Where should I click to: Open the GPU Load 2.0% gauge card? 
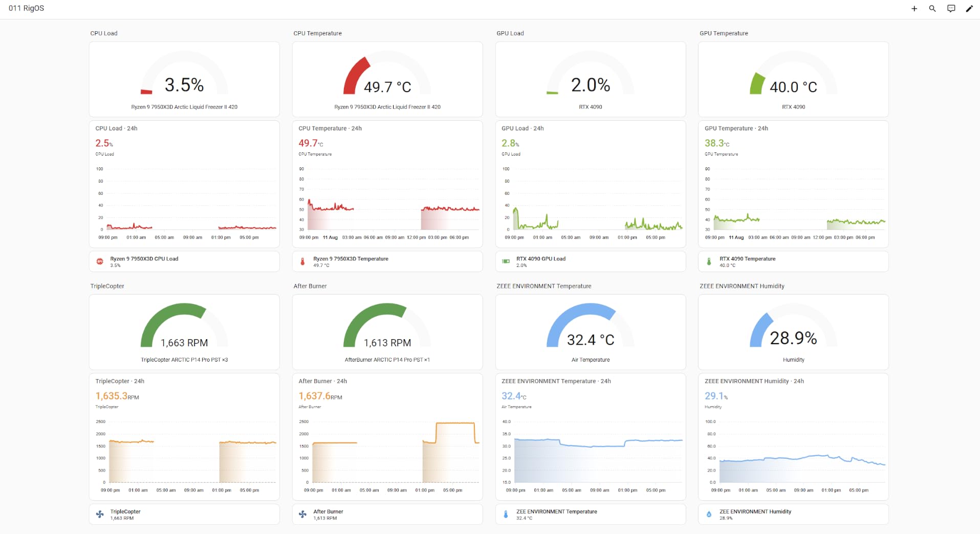click(x=591, y=79)
